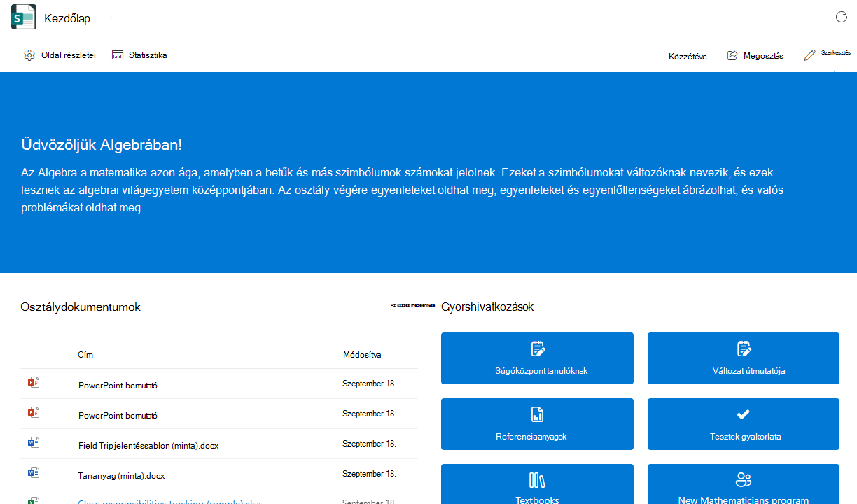This screenshot has height=504, width=857.
Task: Open Statisztika analytics
Action: tap(139, 55)
